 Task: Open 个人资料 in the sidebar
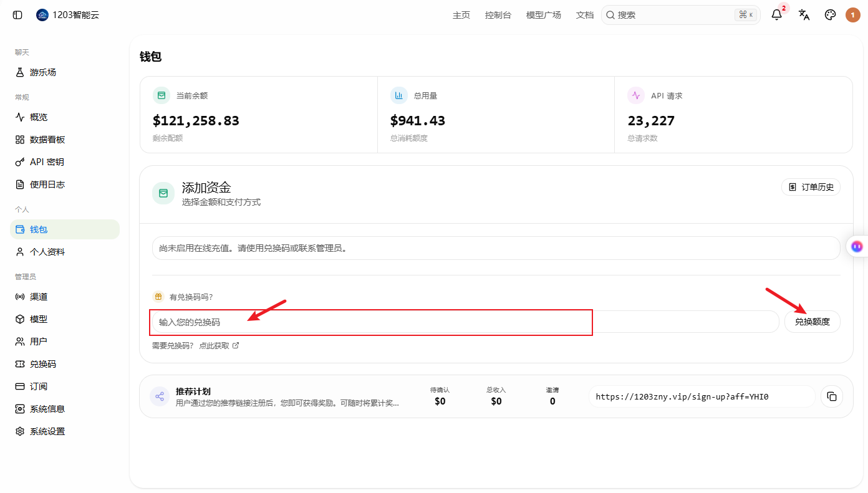pyautogui.click(x=65, y=252)
